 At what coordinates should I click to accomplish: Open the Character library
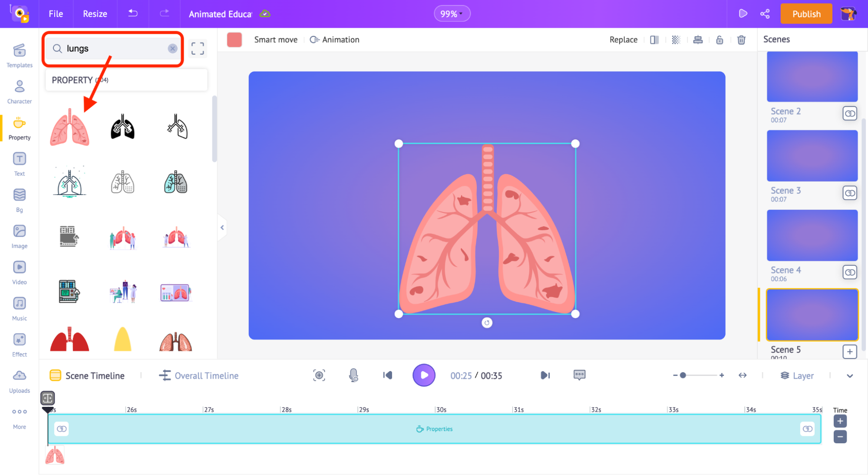pos(20,92)
